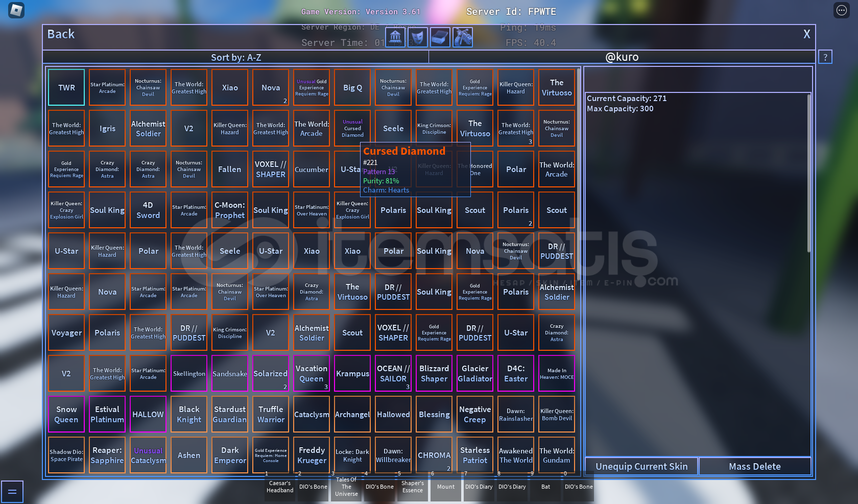Select the Blessing skin tile

[x=434, y=414]
